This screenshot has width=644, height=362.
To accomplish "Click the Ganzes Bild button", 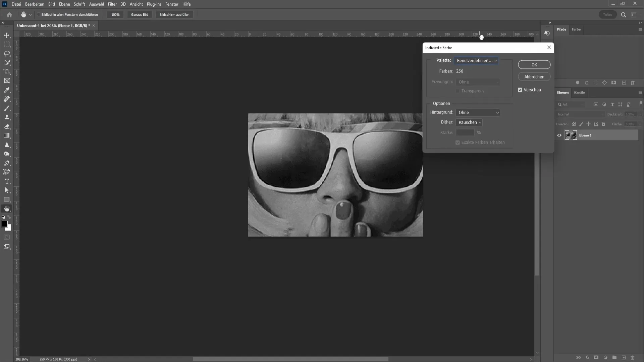I will point(140,15).
